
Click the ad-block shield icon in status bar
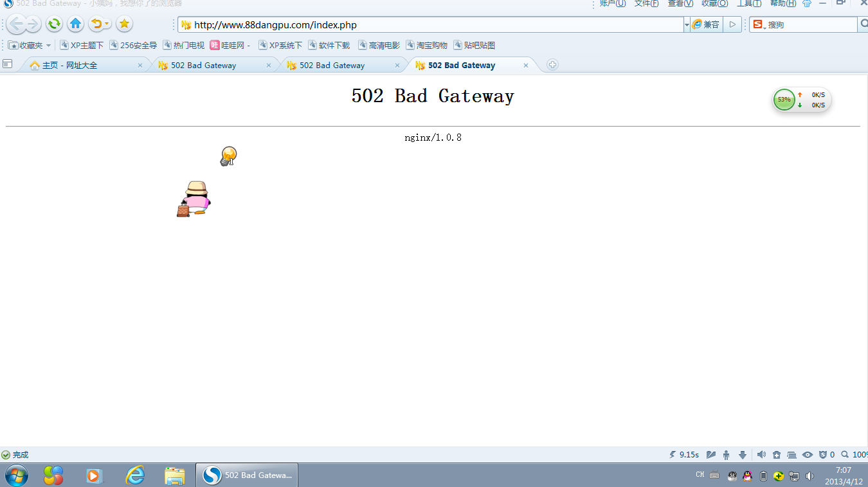tap(822, 455)
